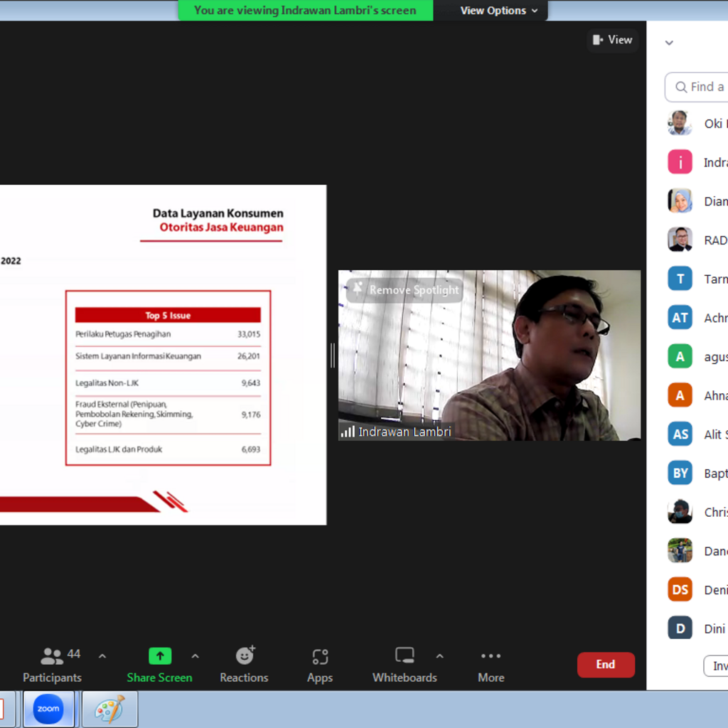Collapse the participants panel chevron

click(669, 43)
